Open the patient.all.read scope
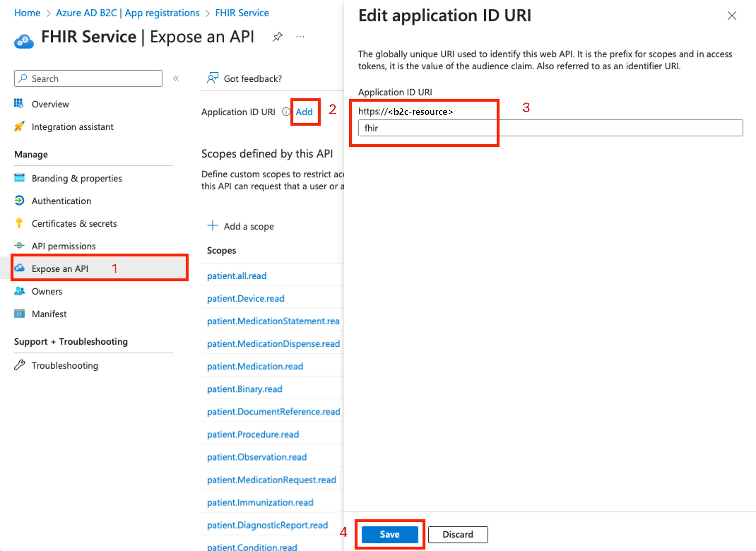Viewport: 756px width, 551px height. pyautogui.click(x=236, y=275)
